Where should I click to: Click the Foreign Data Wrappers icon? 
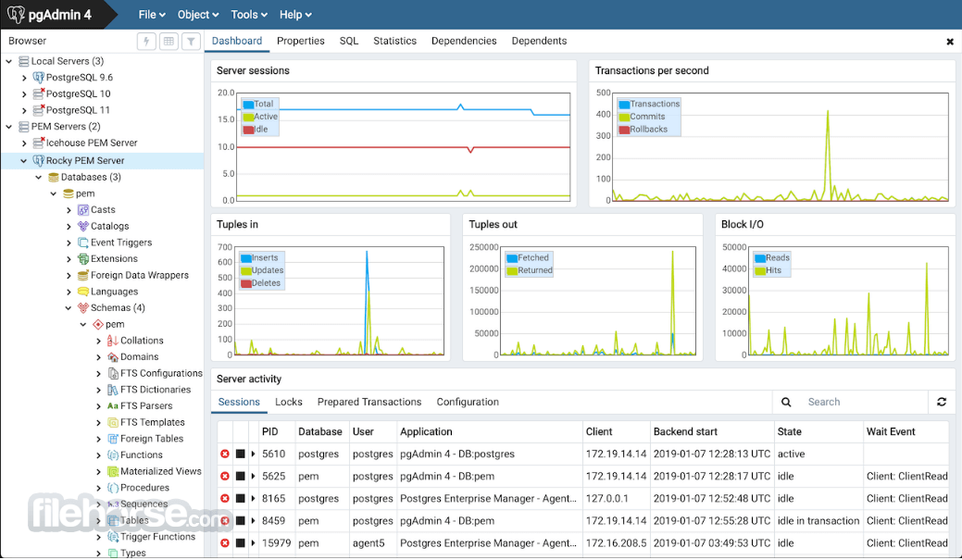click(x=82, y=276)
